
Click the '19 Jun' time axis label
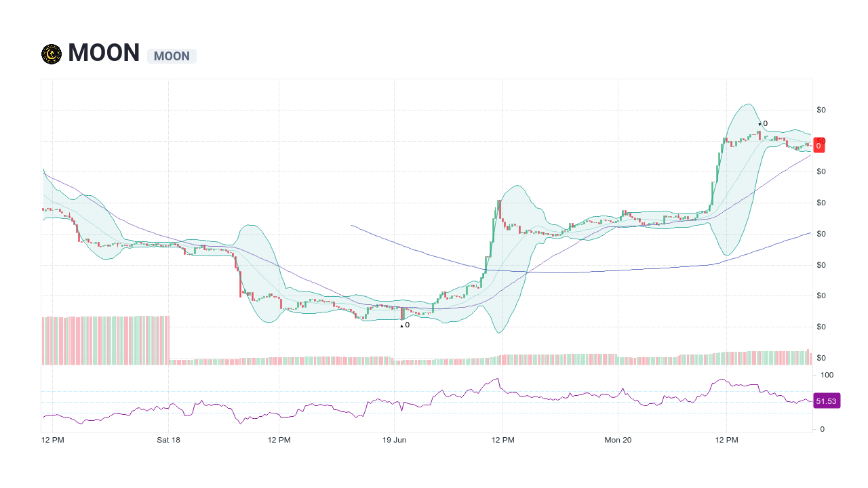395,441
